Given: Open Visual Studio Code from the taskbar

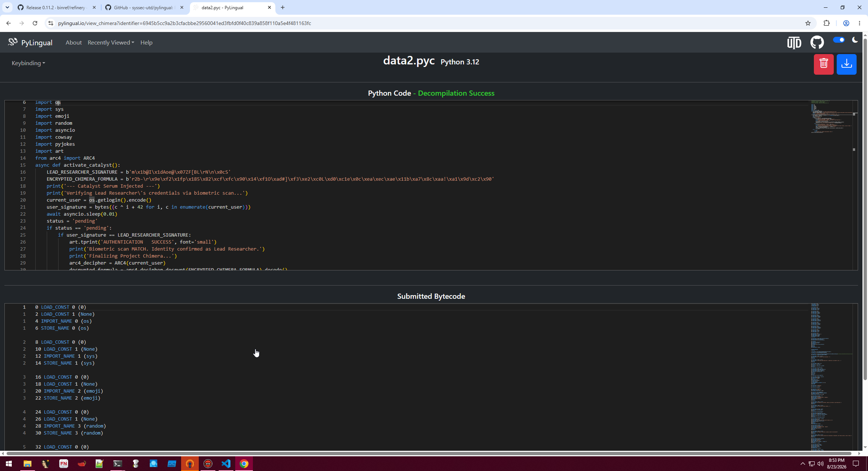Looking at the screenshot, I should [x=226, y=464].
